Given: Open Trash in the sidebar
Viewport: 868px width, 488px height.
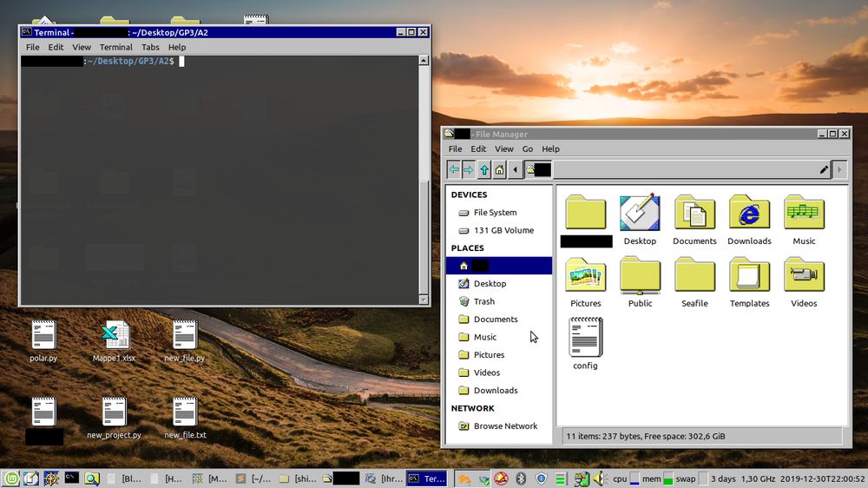Looking at the screenshot, I should [499, 301].
